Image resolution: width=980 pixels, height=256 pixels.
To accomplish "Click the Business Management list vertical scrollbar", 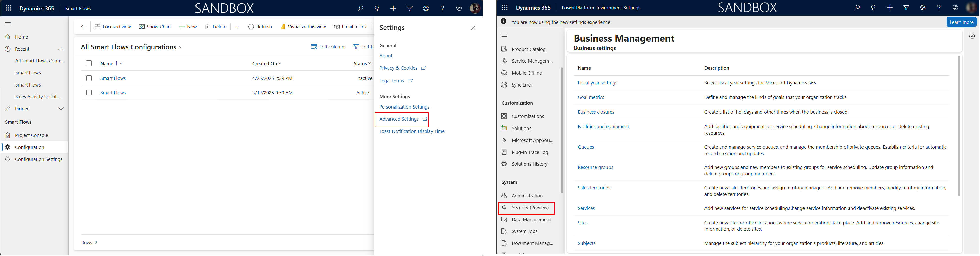I will pos(959,126).
